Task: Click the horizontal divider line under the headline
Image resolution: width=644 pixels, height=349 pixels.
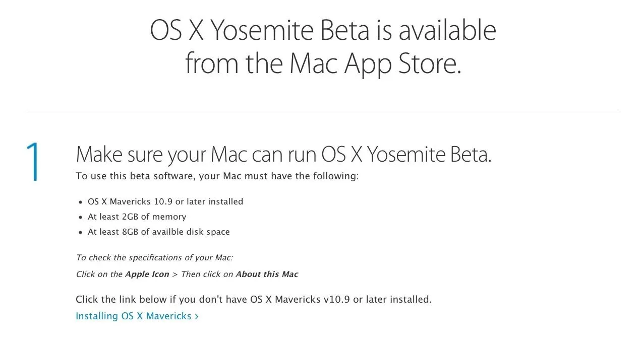Action: click(x=323, y=111)
